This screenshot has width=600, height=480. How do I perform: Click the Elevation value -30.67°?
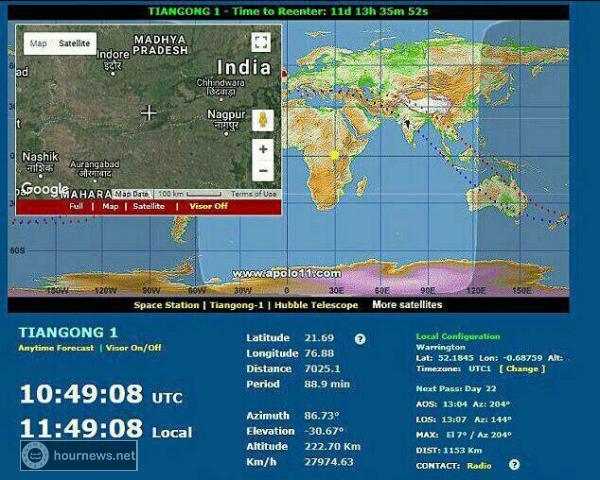324,431
